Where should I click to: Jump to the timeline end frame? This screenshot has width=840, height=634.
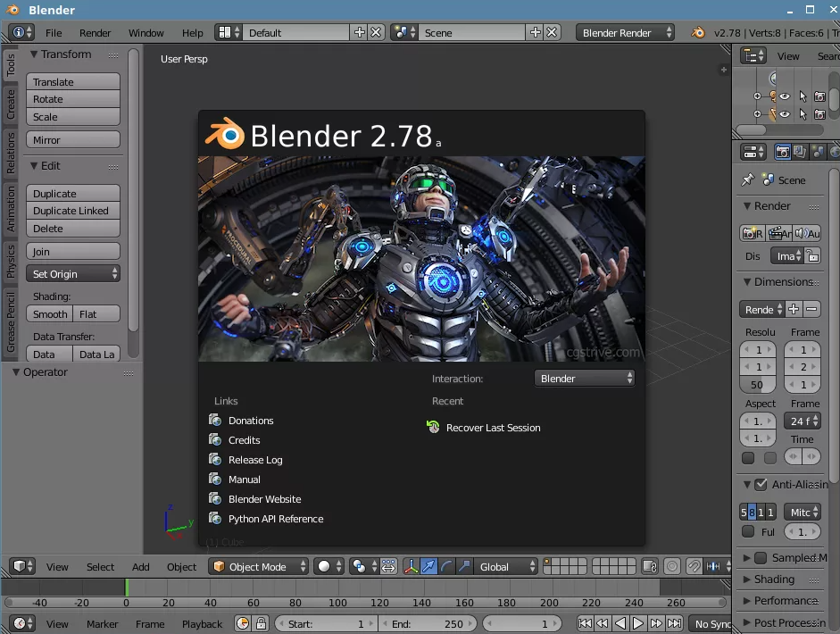675,623
